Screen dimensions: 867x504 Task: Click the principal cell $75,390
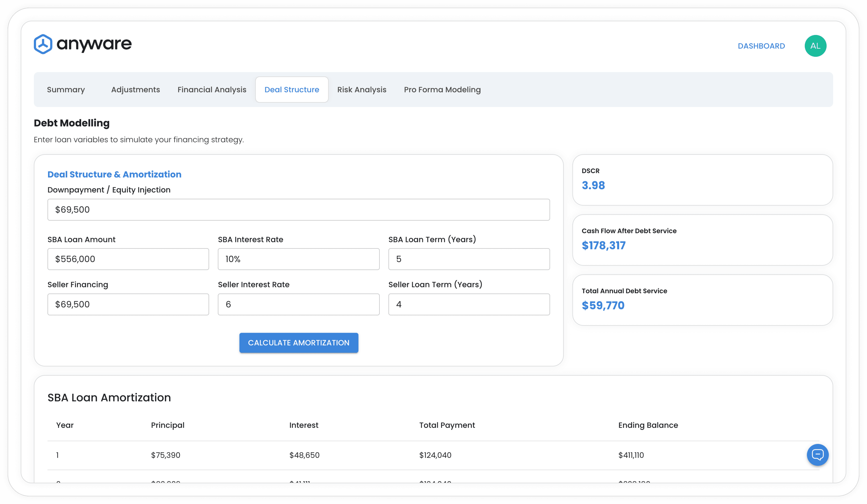pos(165,455)
